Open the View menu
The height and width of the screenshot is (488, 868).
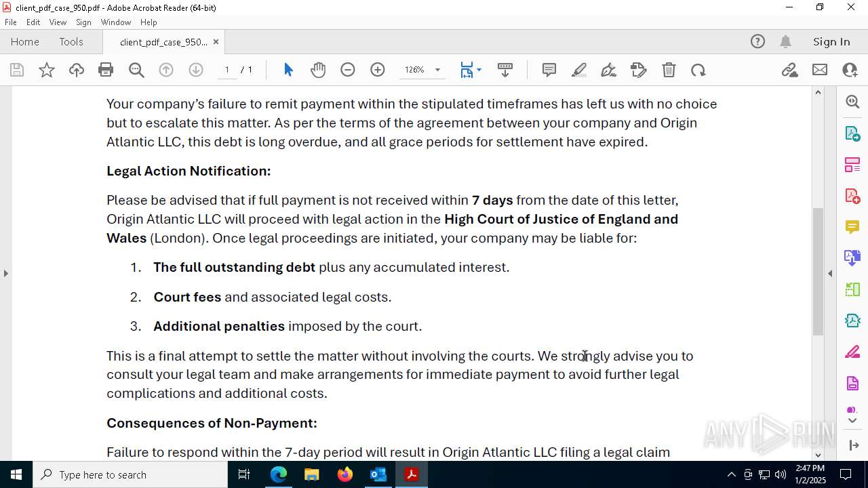point(58,22)
